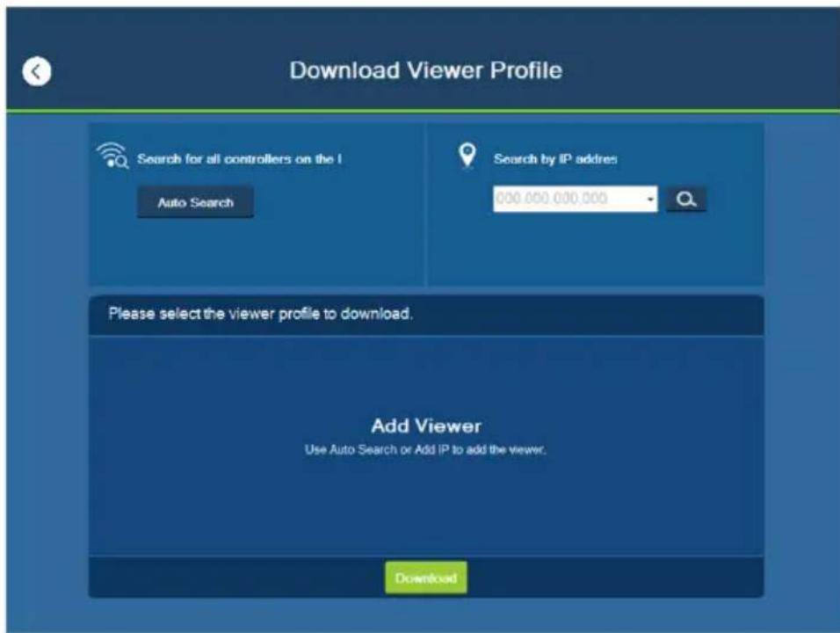Click 'Search for all controllers on the' label
The width and height of the screenshot is (840, 633).
tap(240, 159)
